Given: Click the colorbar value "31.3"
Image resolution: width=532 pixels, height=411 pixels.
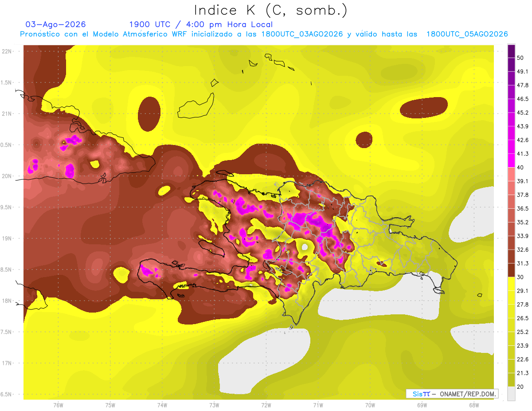Looking at the screenshot, I should click(522, 263).
